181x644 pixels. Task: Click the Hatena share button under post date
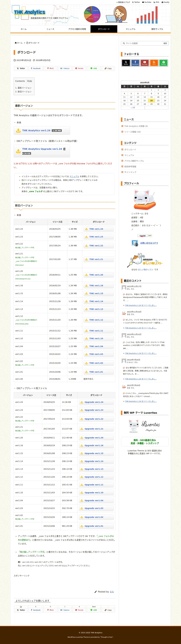(65, 68)
